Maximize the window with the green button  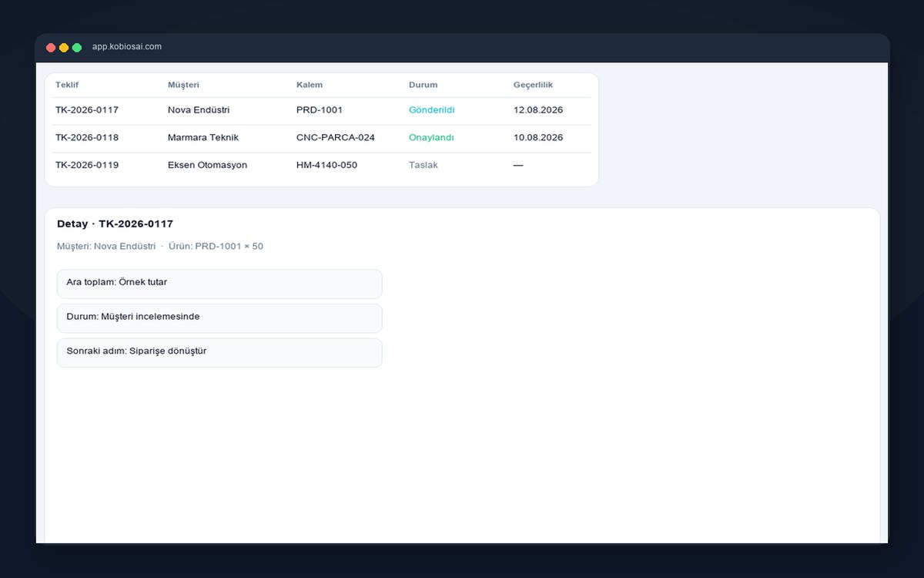click(x=77, y=48)
